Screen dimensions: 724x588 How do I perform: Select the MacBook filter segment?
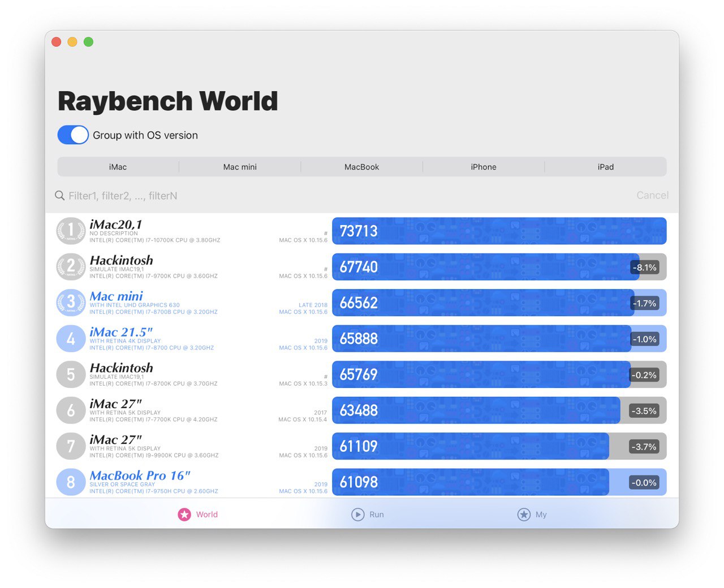[362, 167]
